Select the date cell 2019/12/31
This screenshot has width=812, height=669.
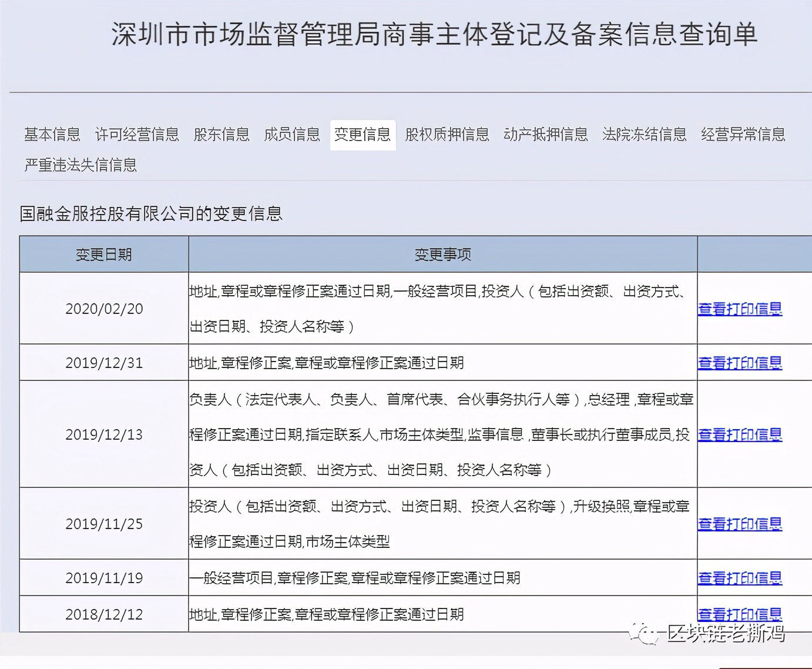point(104,363)
